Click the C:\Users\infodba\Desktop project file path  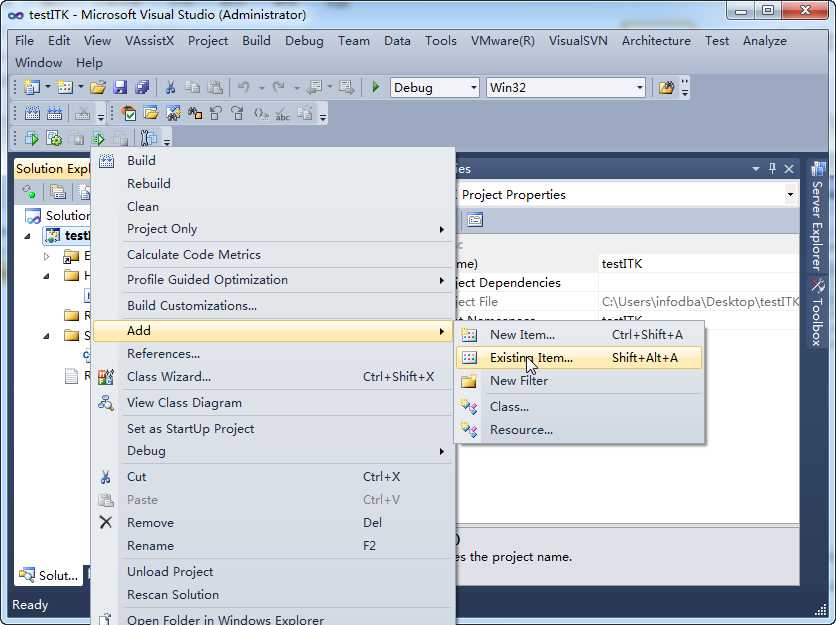point(698,302)
